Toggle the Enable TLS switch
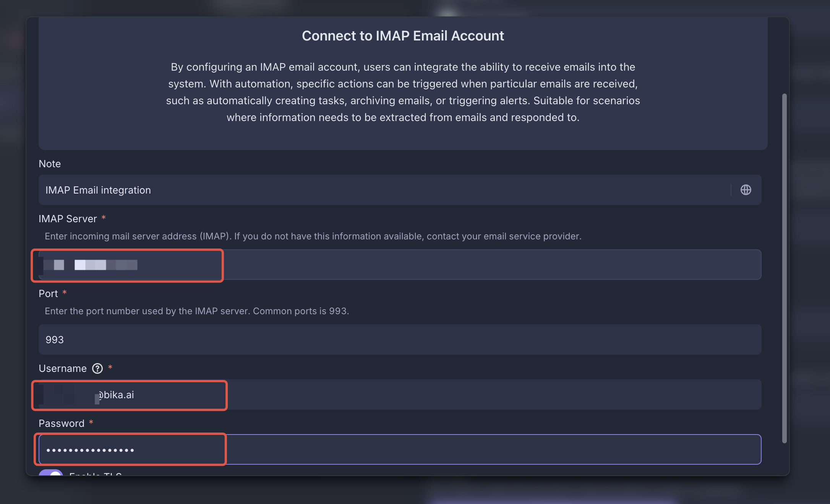The image size is (830, 504). pos(51,473)
